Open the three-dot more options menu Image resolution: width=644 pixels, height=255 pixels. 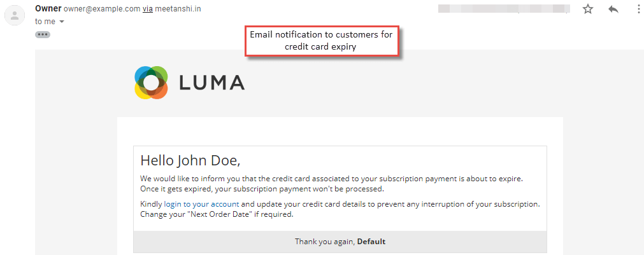coord(639,9)
